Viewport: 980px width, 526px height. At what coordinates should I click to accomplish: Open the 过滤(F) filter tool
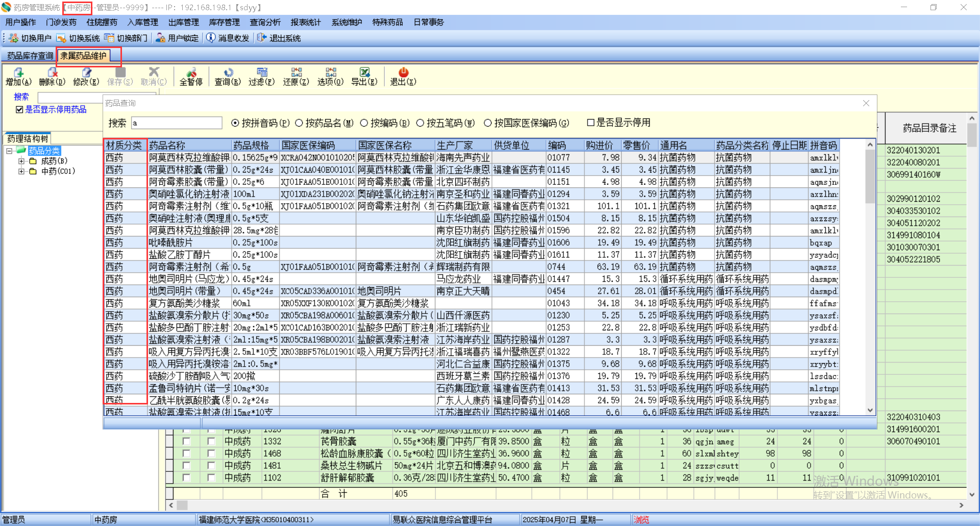(x=261, y=77)
